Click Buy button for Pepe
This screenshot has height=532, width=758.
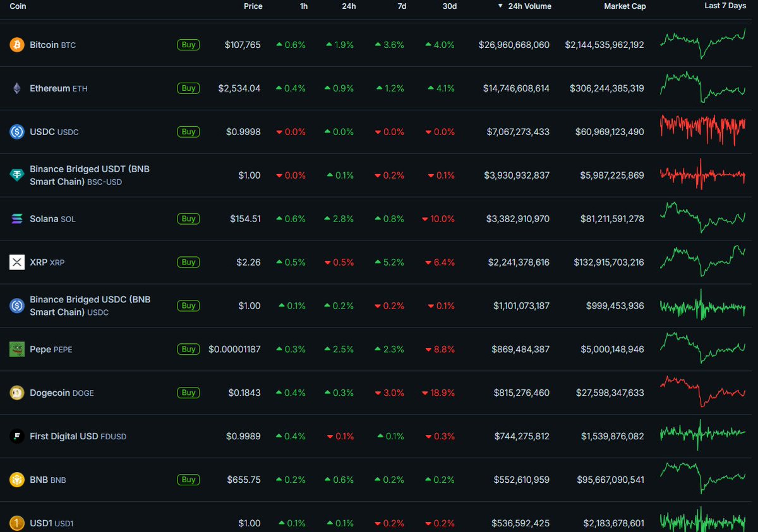(188, 349)
